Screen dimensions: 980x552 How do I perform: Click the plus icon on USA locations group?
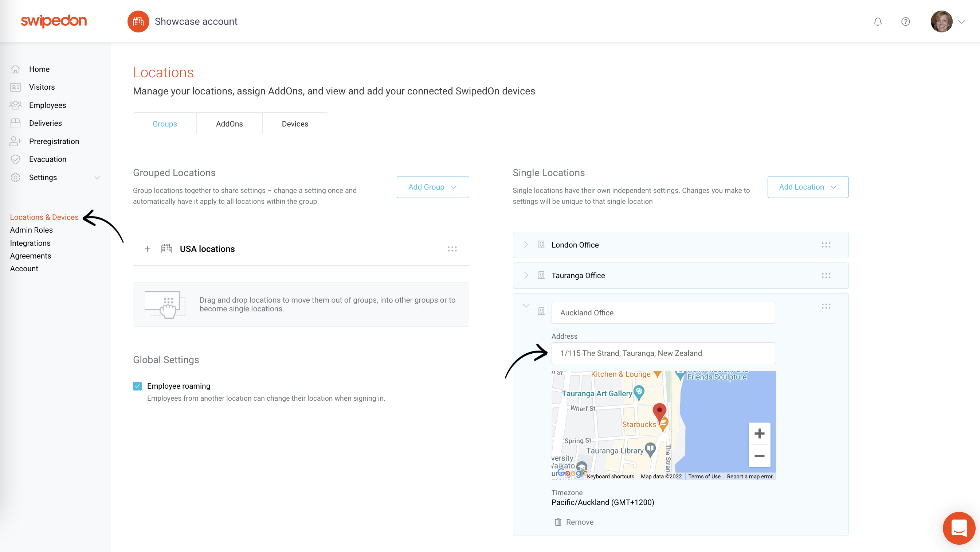click(147, 249)
